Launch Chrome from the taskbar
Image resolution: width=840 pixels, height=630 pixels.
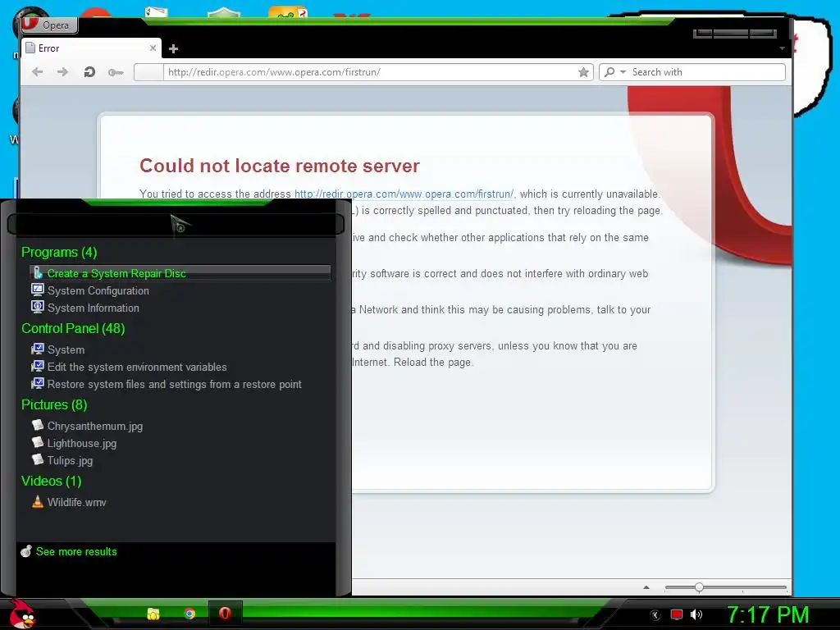point(189,614)
